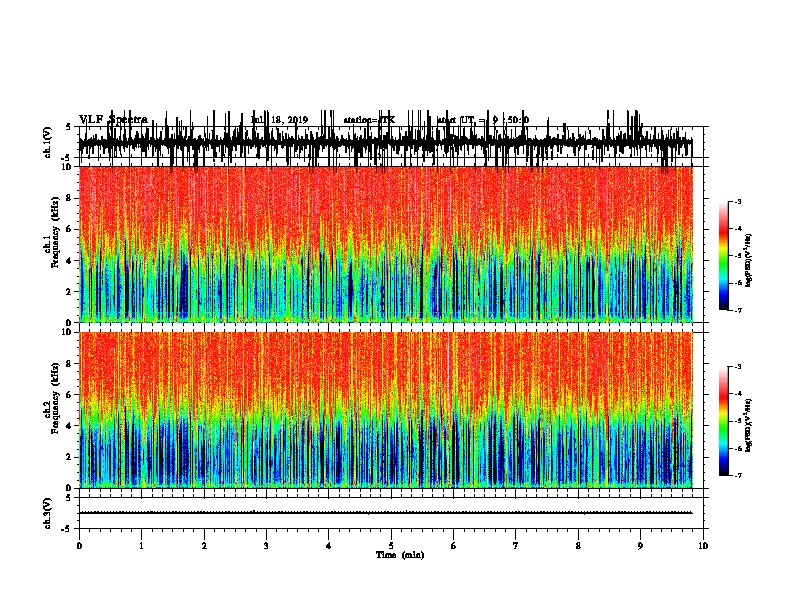Click the ch.1 frequency spectrogram panel
Image resolution: width=792 pixels, height=612 pixels.
386,244
